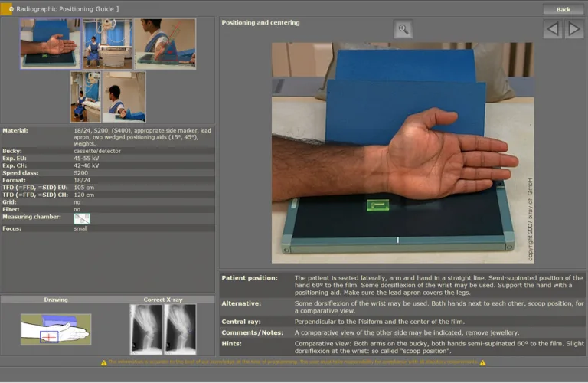Click the 'Correct X-ray' section header
588x383 pixels.
click(x=163, y=300)
